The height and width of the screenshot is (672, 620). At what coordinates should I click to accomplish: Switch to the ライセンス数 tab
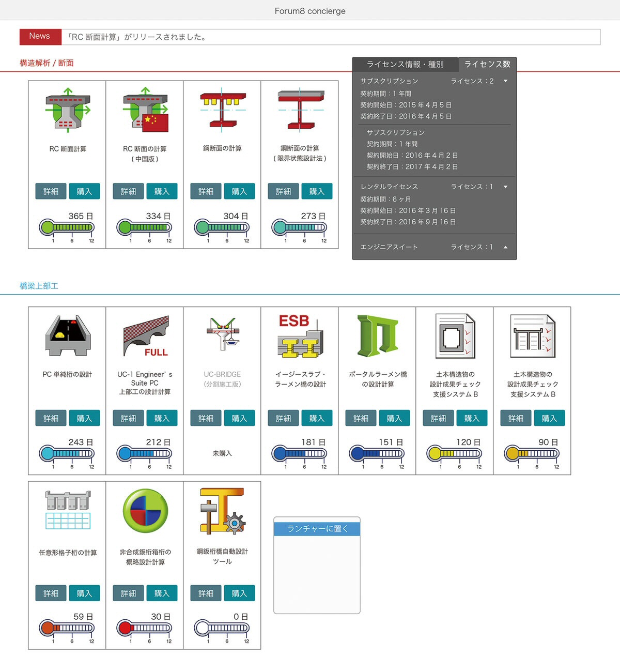(x=487, y=64)
